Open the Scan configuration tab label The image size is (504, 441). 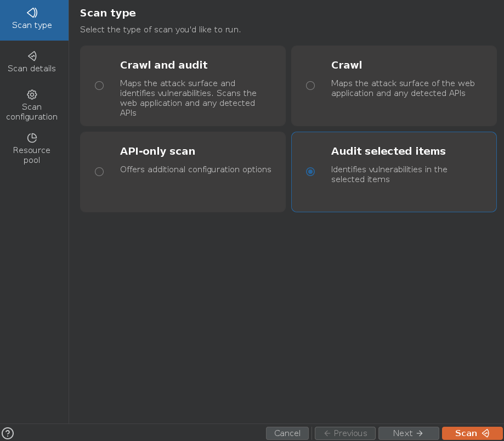tap(32, 112)
